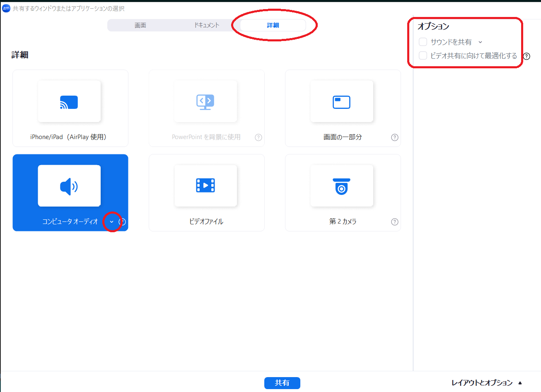Expand the サウンドを共有 dropdown arrow

click(x=481, y=42)
